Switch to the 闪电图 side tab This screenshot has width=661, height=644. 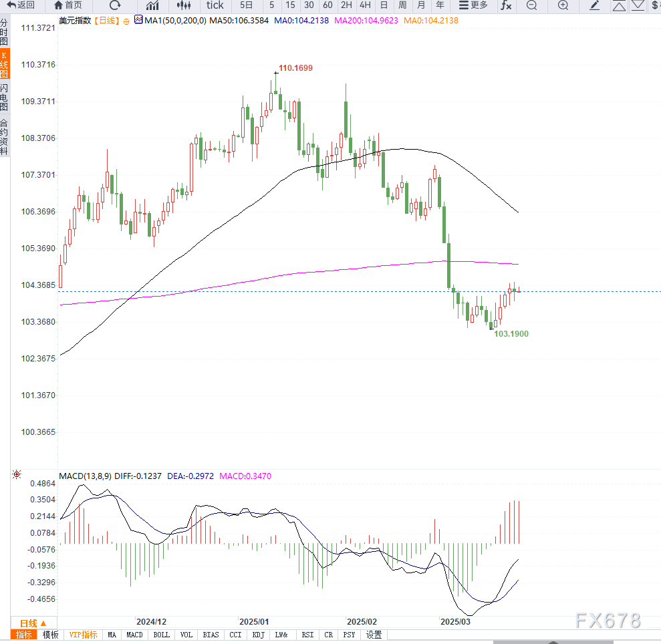point(4,98)
